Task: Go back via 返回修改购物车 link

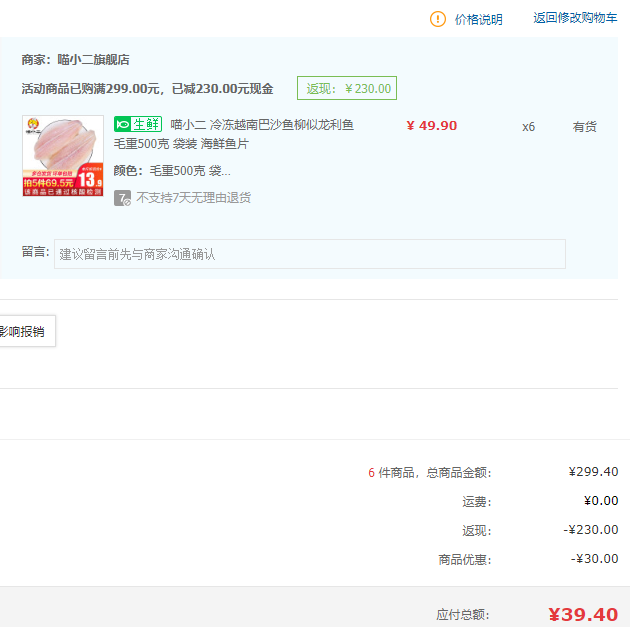Action: [575, 18]
